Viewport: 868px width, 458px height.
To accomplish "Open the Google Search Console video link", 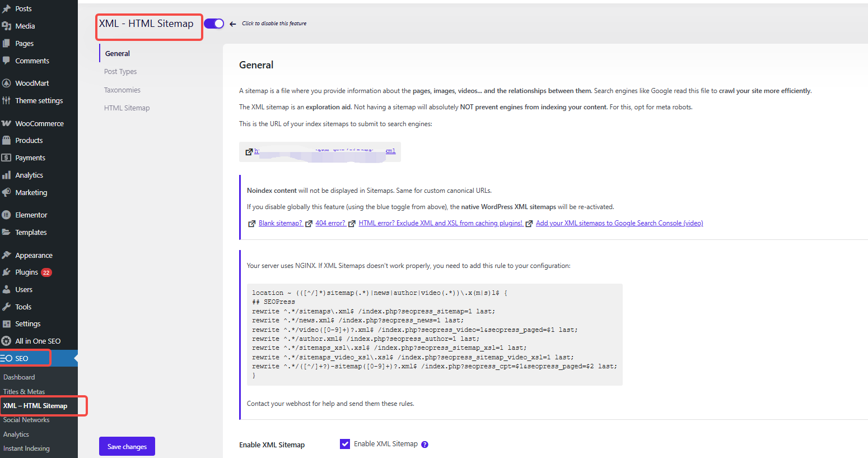I will tap(619, 223).
